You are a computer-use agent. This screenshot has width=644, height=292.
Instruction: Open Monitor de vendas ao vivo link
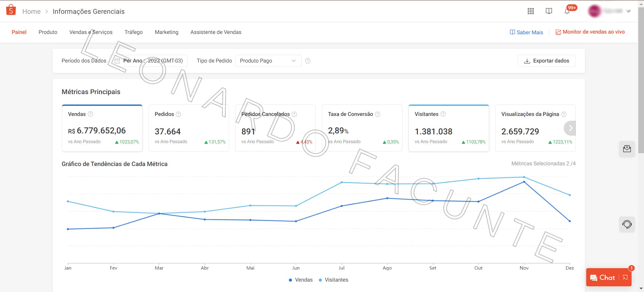point(590,32)
